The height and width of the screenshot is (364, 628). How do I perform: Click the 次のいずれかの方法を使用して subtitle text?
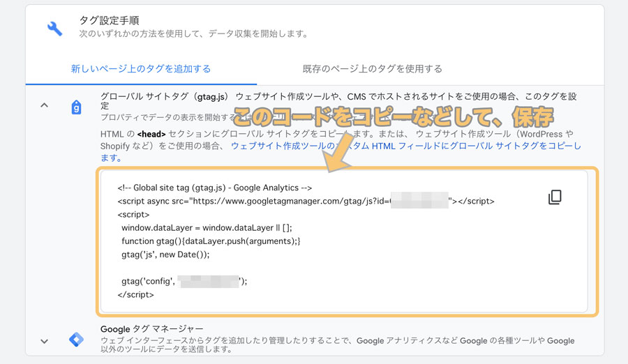[194, 33]
